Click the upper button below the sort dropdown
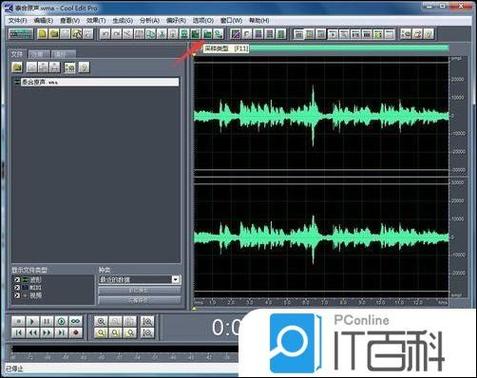 point(140,291)
